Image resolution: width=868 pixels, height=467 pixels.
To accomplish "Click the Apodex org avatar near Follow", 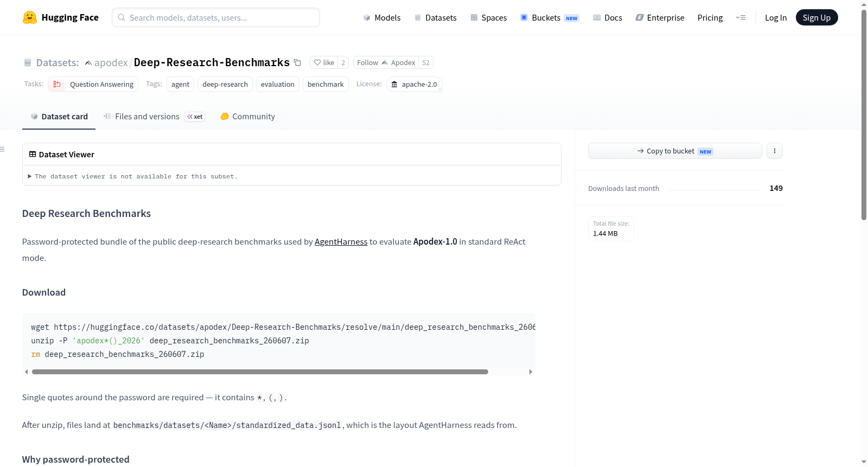I will pyautogui.click(x=385, y=62).
